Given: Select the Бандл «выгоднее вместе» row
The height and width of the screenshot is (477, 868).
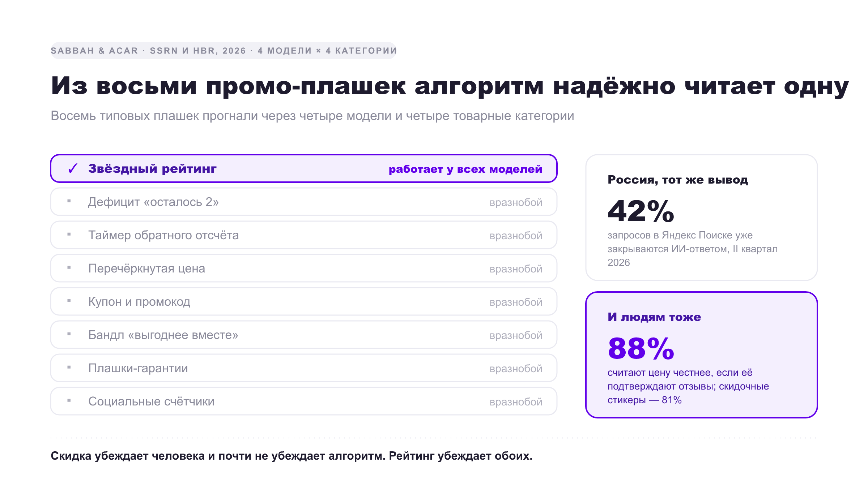Looking at the screenshot, I should (x=304, y=335).
